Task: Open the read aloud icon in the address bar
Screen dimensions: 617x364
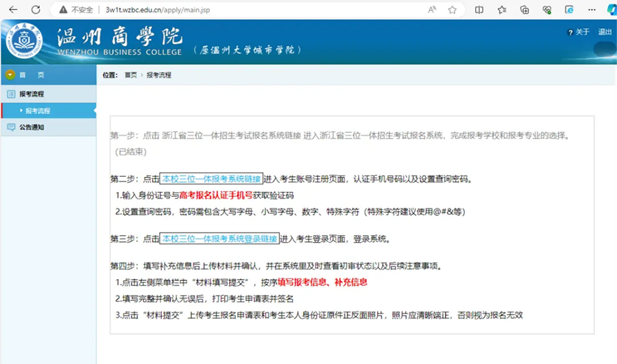Action: pos(432,10)
